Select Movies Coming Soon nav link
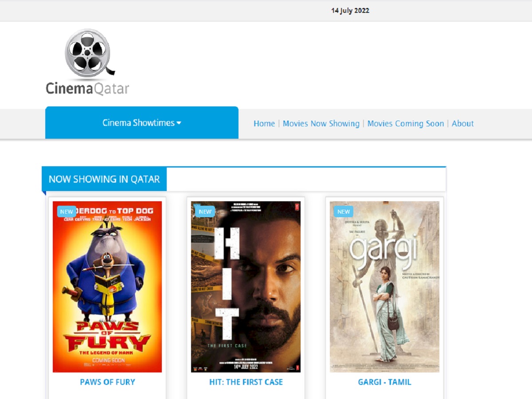 [405, 124]
